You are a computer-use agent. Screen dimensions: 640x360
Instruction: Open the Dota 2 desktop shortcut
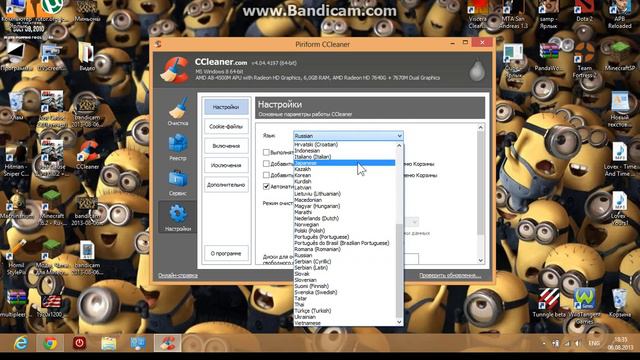584,11
